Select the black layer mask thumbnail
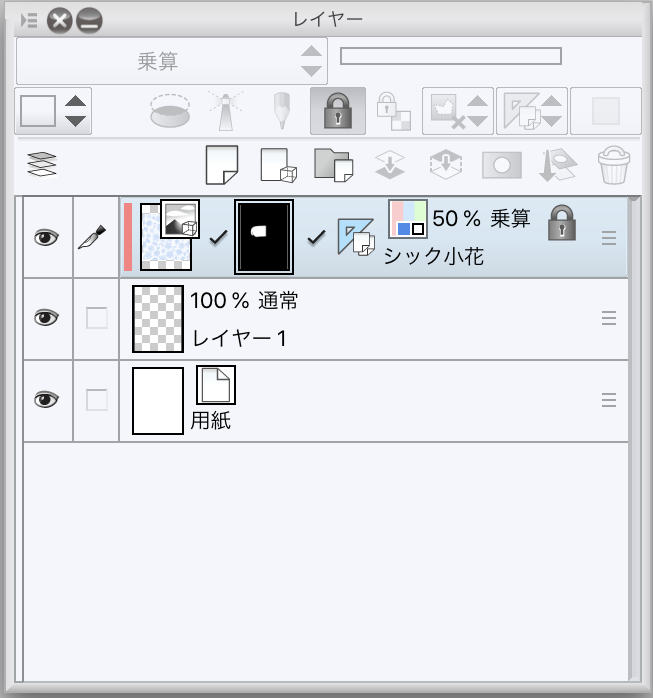The image size is (653, 698). [x=264, y=236]
